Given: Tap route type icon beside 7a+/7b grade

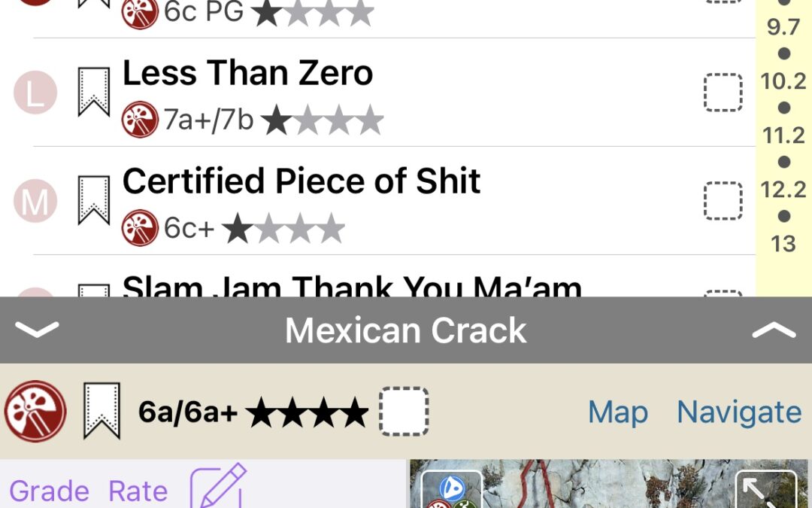Looking at the screenshot, I should tap(140, 119).
